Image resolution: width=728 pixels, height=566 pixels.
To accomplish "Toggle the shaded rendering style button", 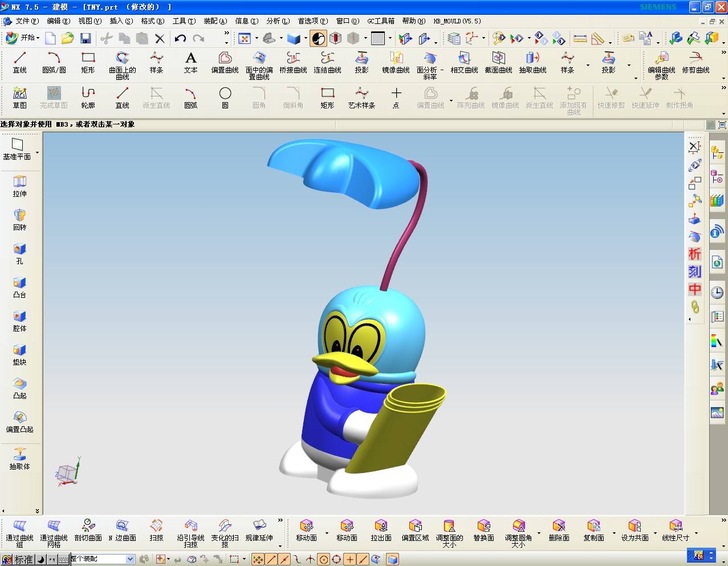I will 319,38.
